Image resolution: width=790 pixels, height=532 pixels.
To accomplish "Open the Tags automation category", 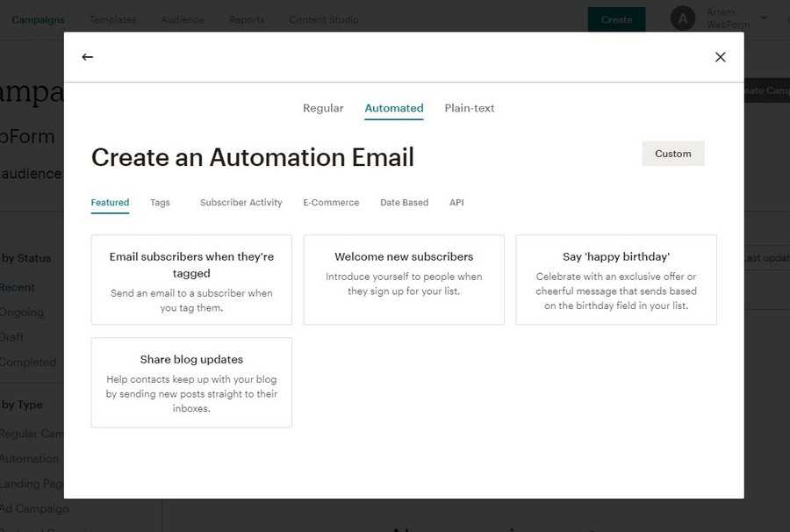I will 160,203.
